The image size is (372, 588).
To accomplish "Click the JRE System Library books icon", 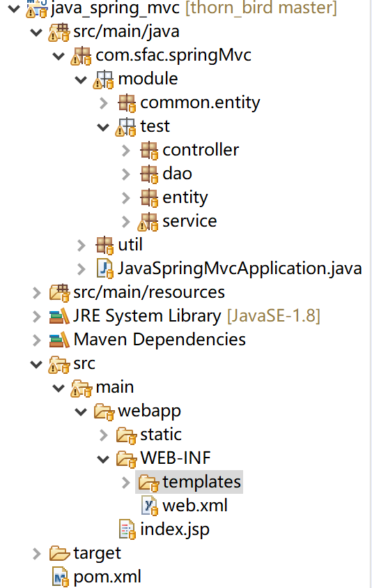I will (59, 316).
